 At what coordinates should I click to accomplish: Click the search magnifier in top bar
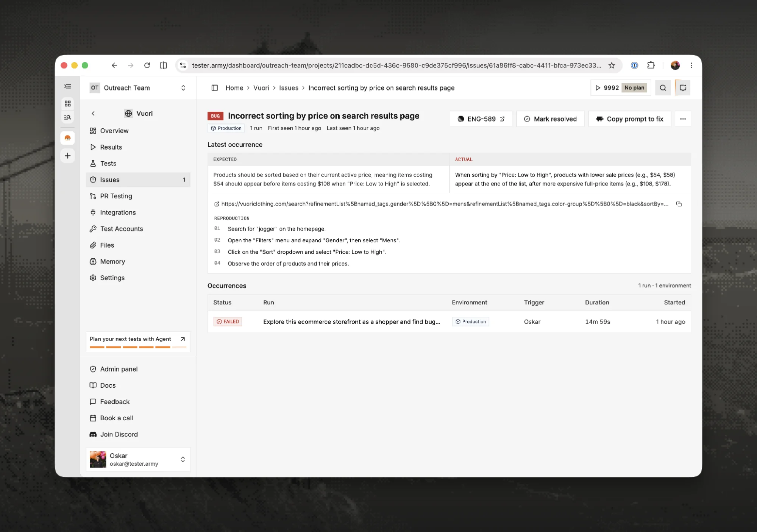click(x=663, y=88)
